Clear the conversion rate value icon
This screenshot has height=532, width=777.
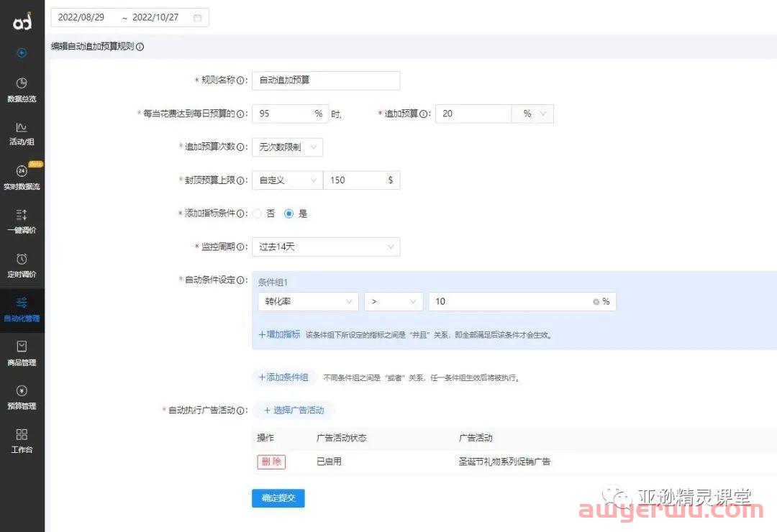pyautogui.click(x=596, y=302)
